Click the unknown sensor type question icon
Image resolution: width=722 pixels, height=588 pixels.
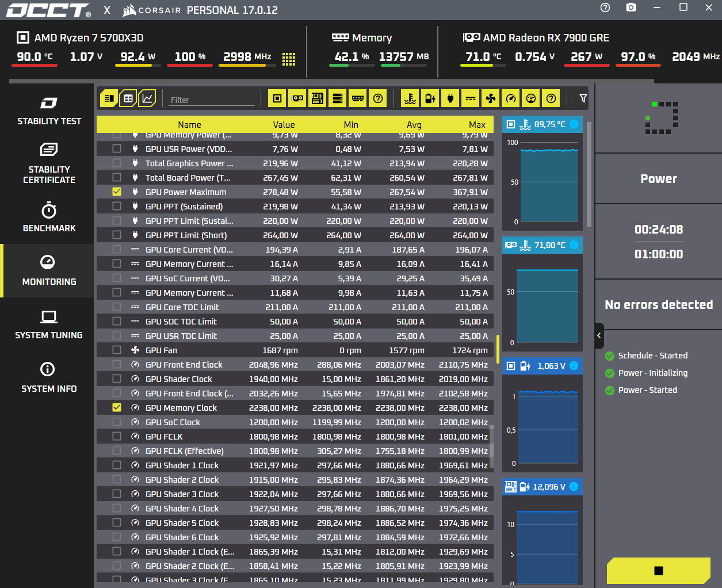pos(551,98)
